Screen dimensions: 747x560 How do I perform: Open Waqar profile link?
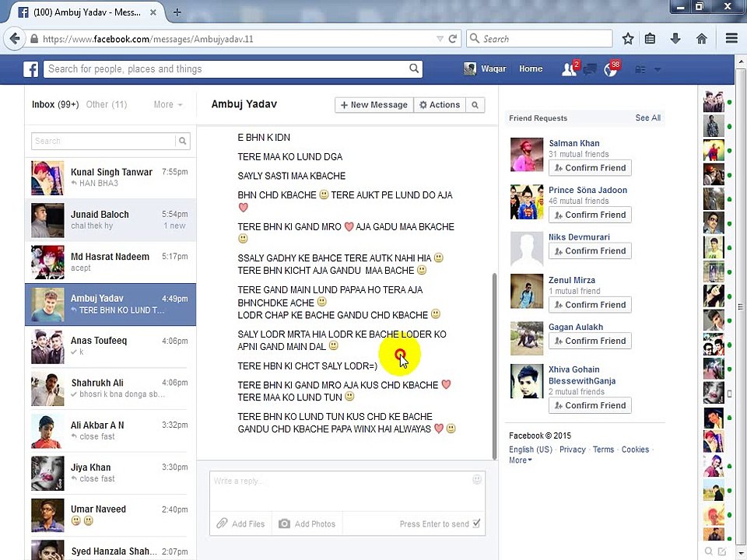[485, 68]
